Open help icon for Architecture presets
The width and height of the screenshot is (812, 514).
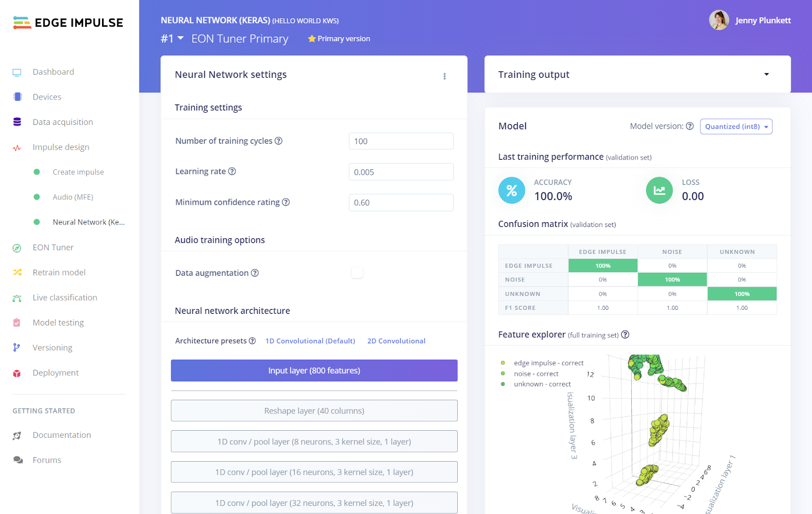point(252,341)
